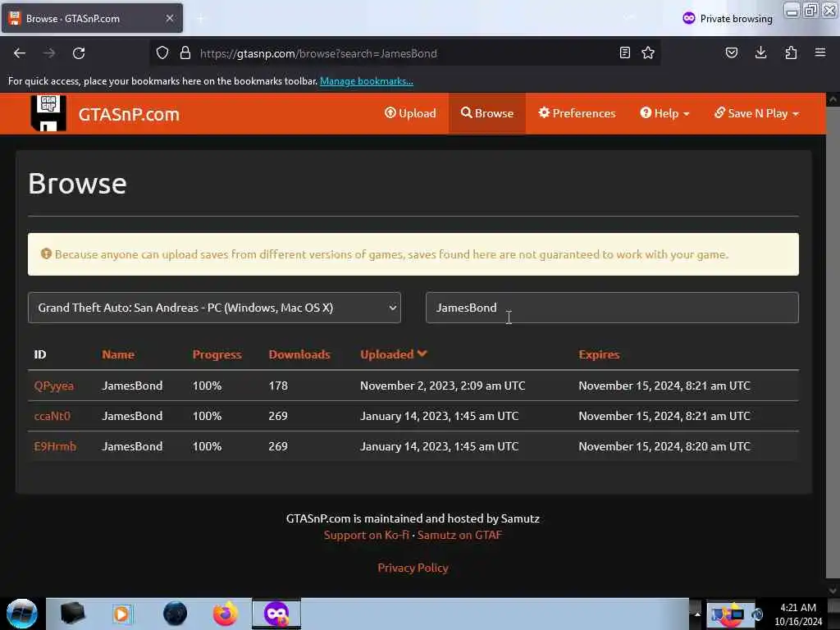Open Support on Ko-fi link
Image resolution: width=840 pixels, height=630 pixels.
(367, 535)
